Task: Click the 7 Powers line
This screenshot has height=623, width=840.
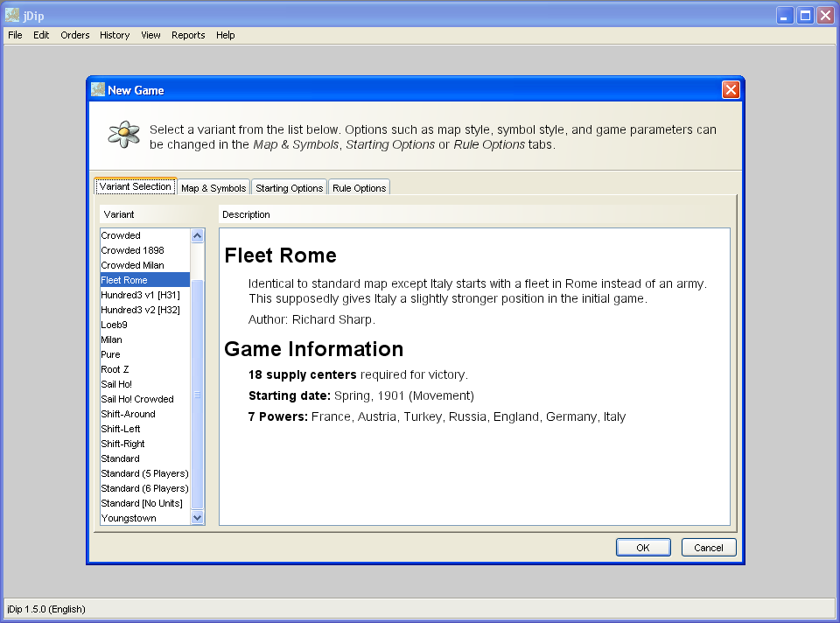Action: pos(437,416)
